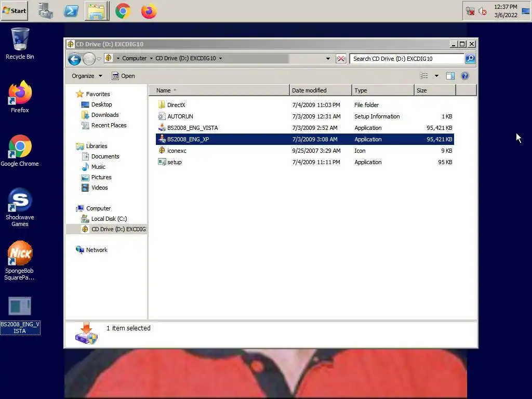
Task: Select the BS2008_ENG_VISTA application file
Action: tap(304, 128)
